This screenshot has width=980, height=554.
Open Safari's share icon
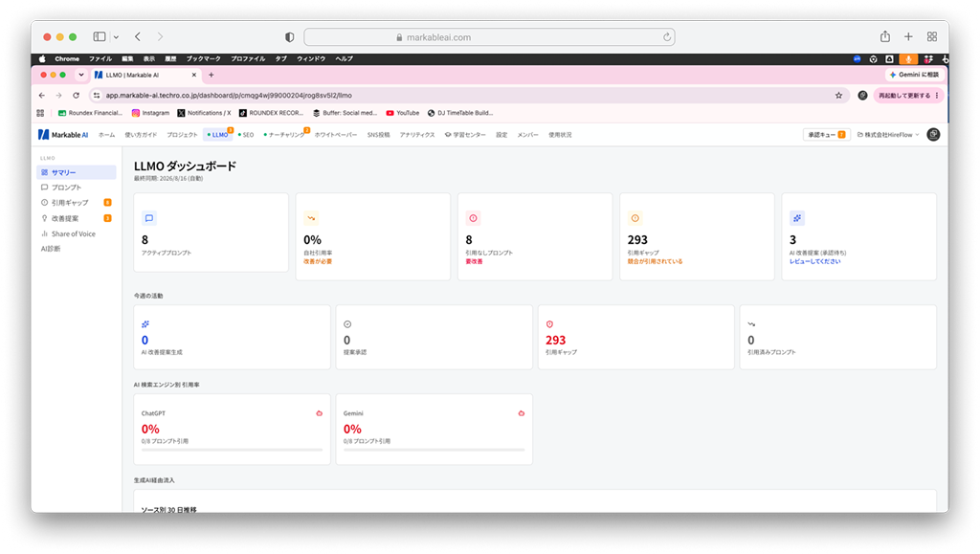pyautogui.click(x=885, y=37)
